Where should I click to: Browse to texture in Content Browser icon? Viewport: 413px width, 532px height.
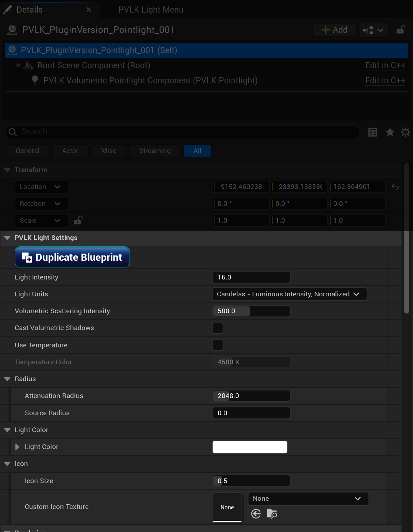click(x=272, y=514)
